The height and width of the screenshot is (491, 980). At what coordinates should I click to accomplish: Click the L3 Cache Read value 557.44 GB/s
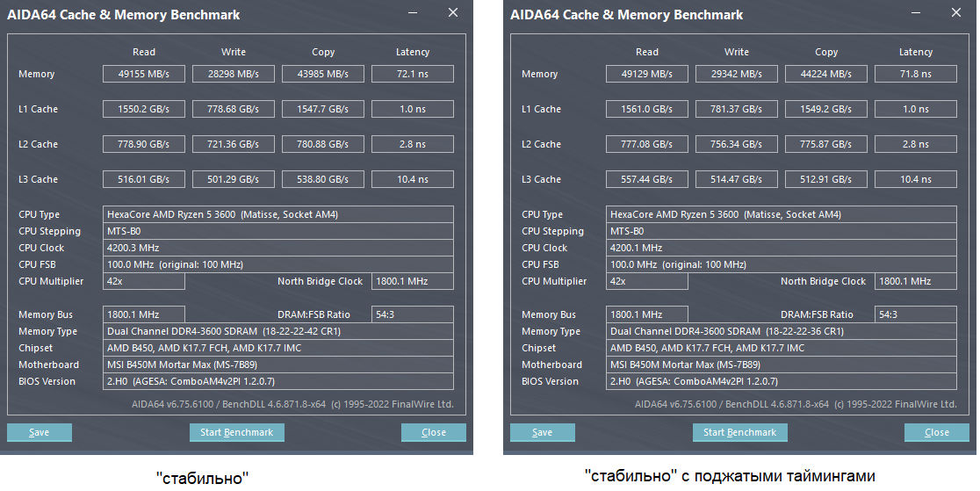[648, 179]
